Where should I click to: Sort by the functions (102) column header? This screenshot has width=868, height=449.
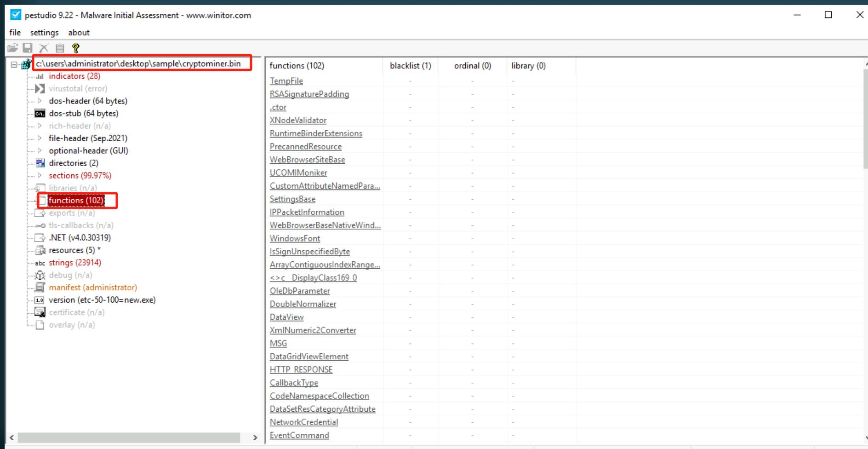[324, 66]
